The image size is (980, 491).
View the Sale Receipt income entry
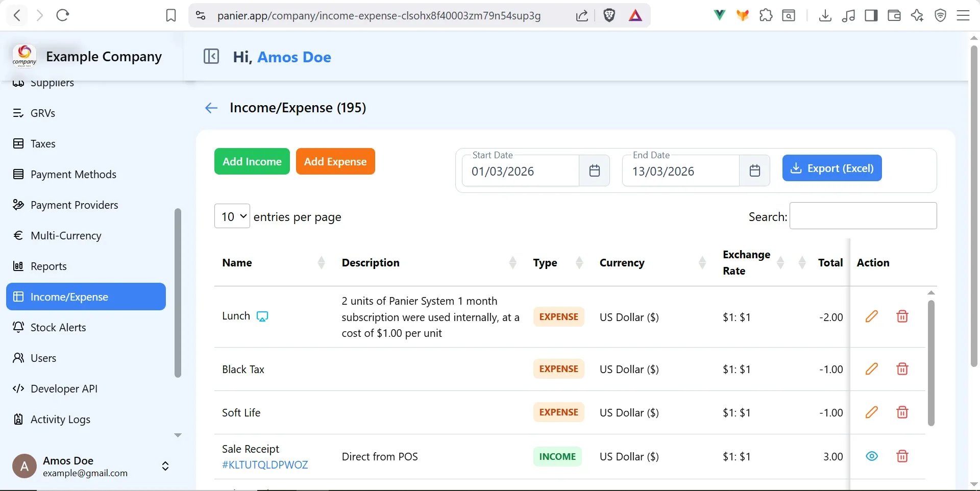(872, 456)
